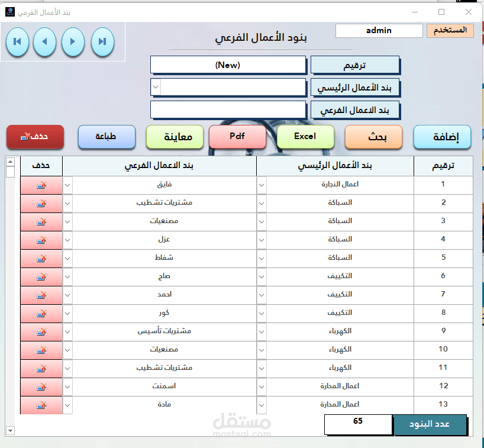This screenshot has width=484, height=448.
Task: Click the بند الاعمال الفرعي label beside the input field
Action: [355, 110]
